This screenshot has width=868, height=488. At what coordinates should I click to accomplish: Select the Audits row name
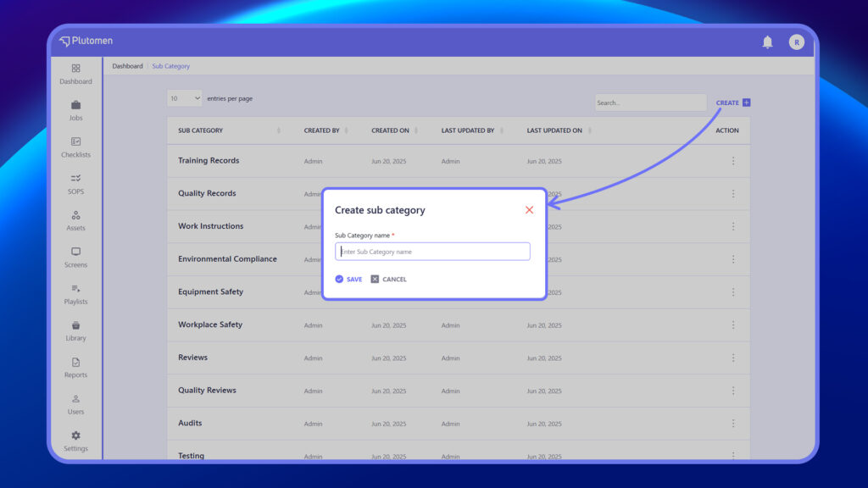coord(190,423)
